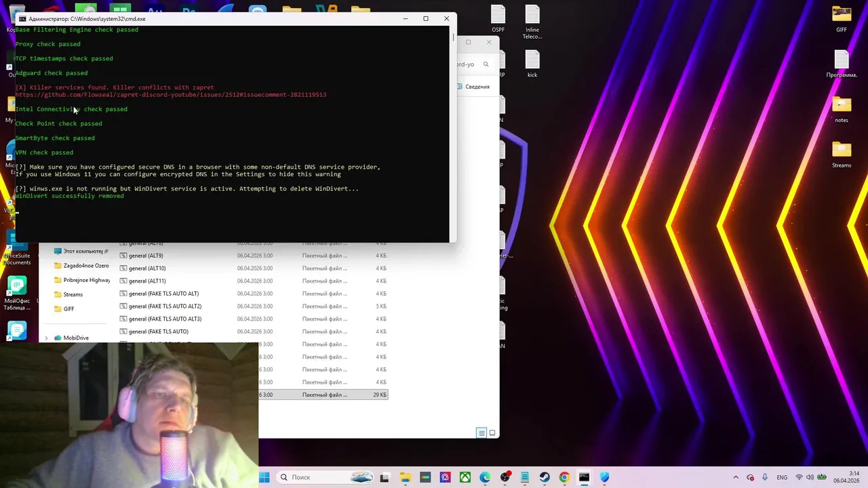Image resolution: width=868 pixels, height=488 pixels.
Task: Open the clock showing 3:14 06.04.2026
Action: pyautogui.click(x=846, y=477)
